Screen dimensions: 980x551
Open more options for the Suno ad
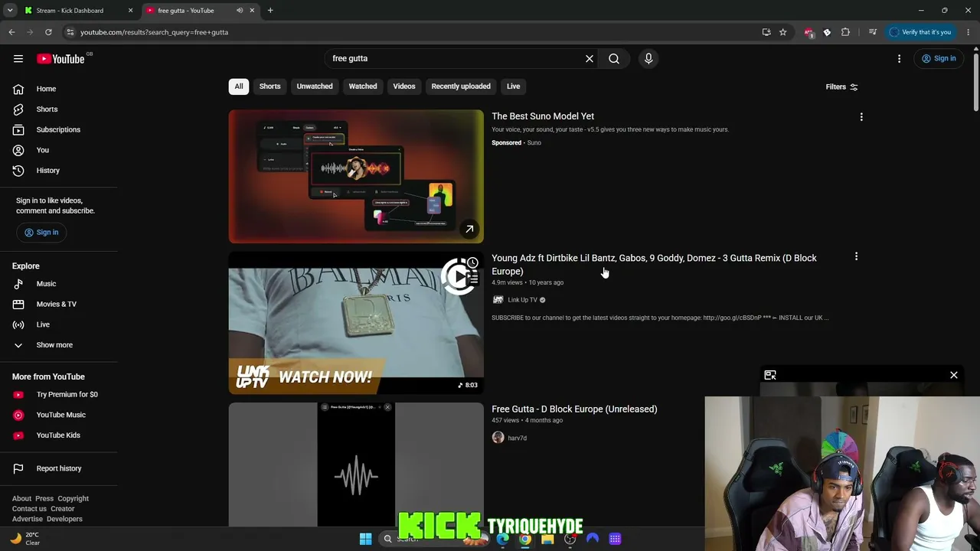861,117
